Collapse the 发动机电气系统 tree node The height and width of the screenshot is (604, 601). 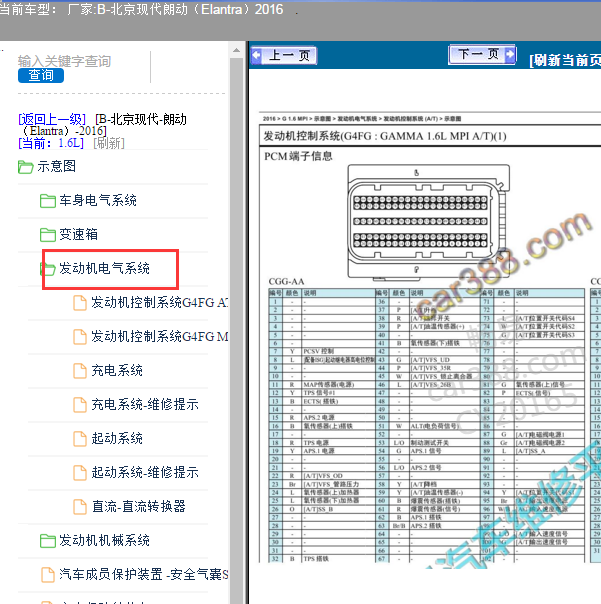click(x=104, y=268)
